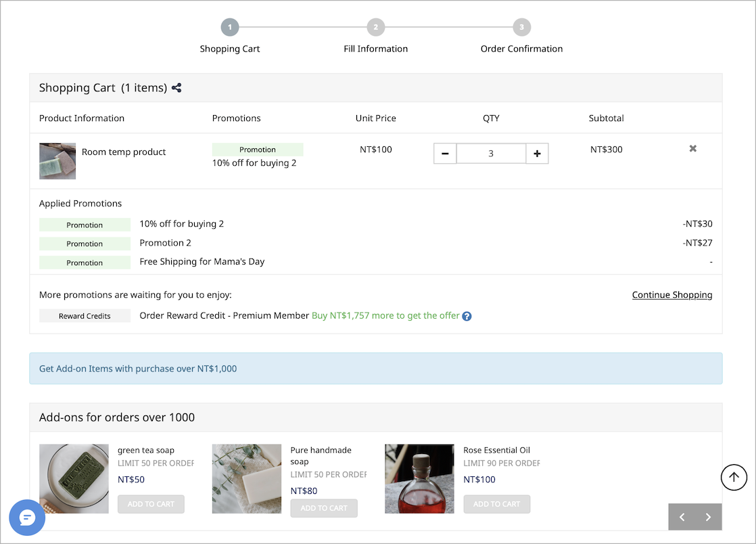The image size is (756, 544).
Task: Click the back-to-top arrow button
Action: [x=734, y=477]
